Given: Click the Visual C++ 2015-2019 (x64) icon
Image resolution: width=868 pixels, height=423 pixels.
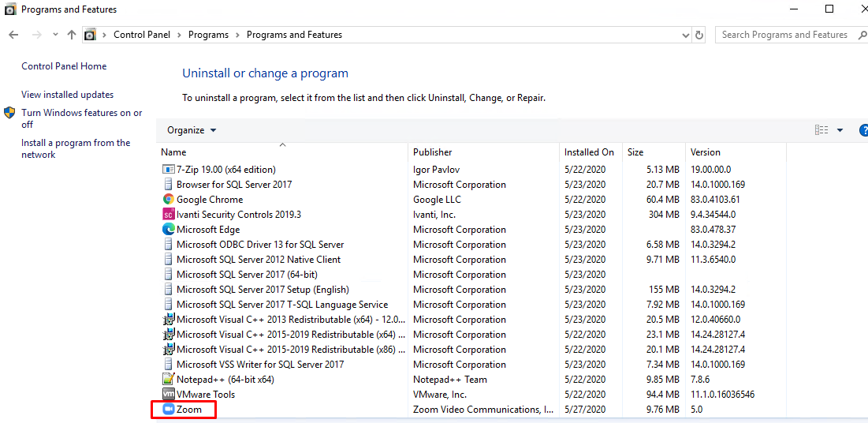Looking at the screenshot, I should 168,335.
